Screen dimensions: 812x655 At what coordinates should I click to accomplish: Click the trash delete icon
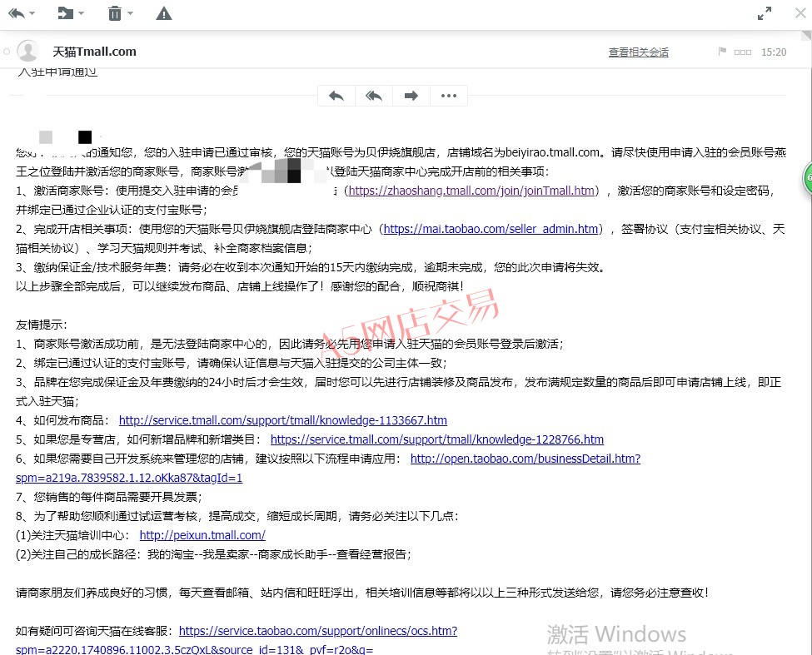(114, 13)
